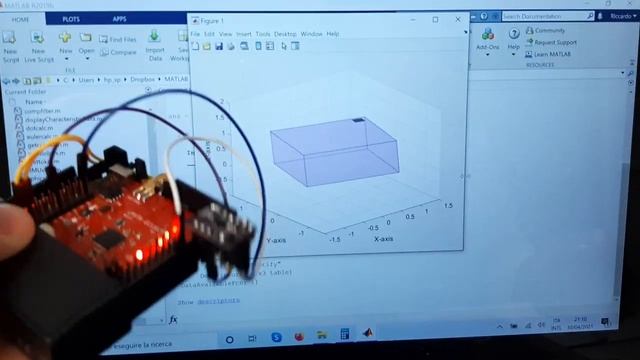Open the Property Inspector icon
This screenshot has height=360, width=640.
(295, 46)
